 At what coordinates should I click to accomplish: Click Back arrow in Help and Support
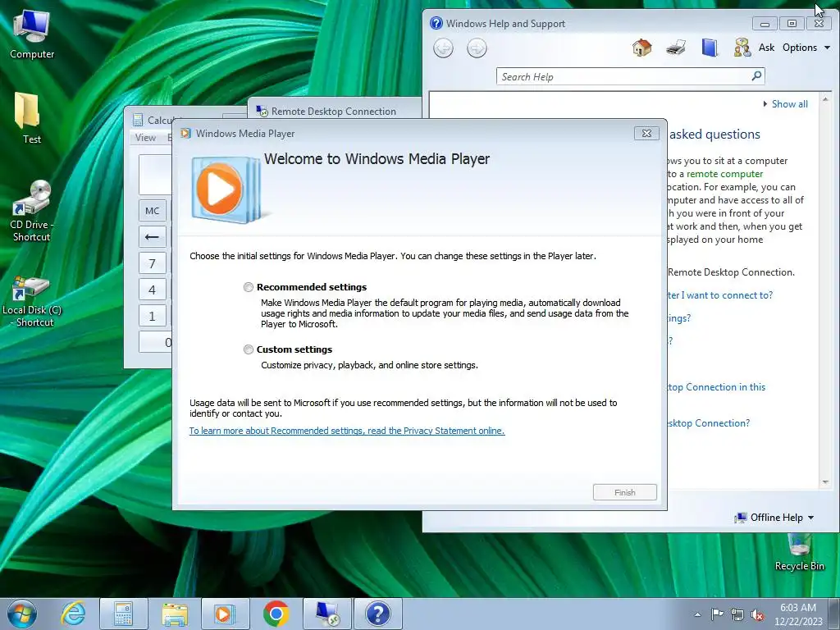tap(443, 48)
